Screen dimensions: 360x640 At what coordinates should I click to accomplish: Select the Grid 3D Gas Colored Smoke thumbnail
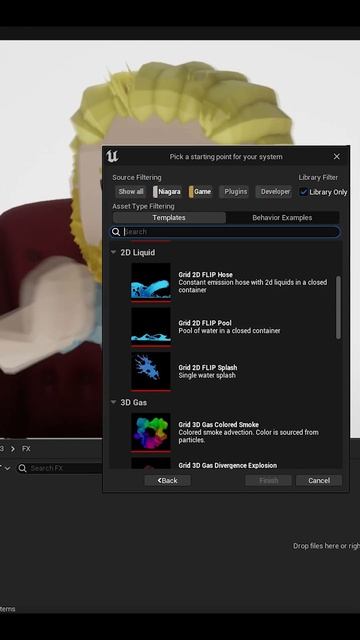pyautogui.click(x=151, y=432)
